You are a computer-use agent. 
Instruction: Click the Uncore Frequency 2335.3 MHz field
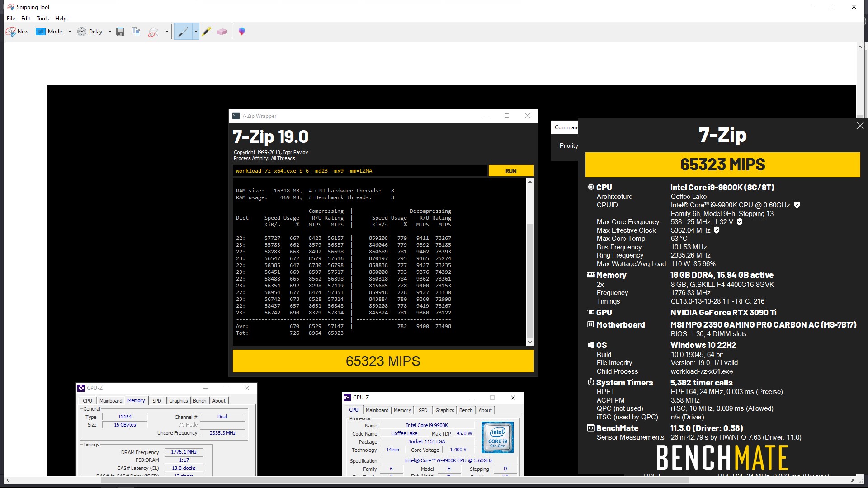pos(222,433)
